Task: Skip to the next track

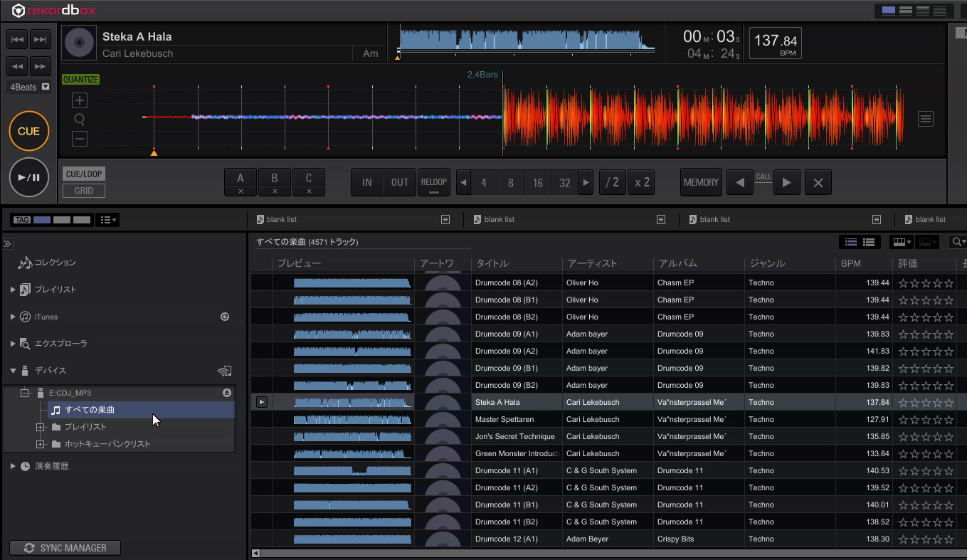Action: tap(41, 39)
